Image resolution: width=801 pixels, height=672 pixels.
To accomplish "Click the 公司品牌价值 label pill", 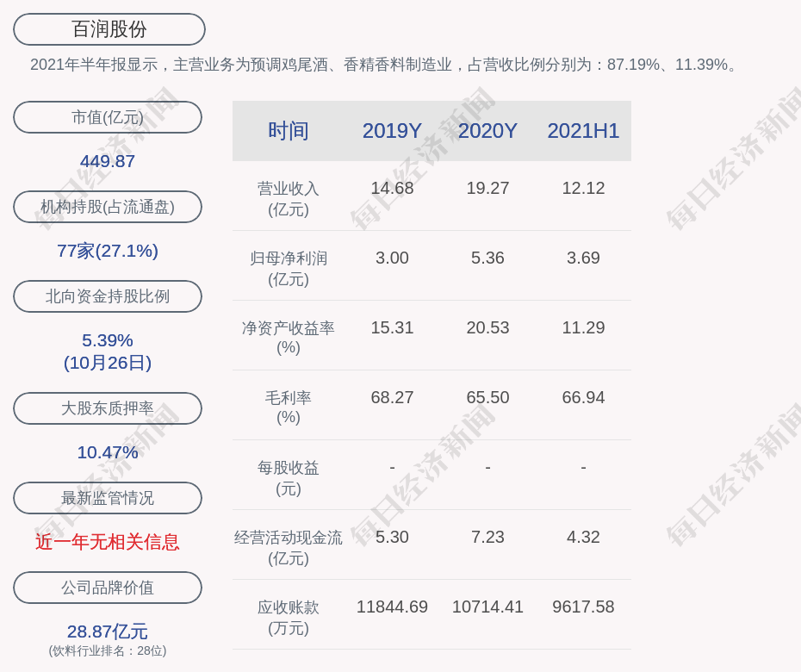I will tap(108, 588).
